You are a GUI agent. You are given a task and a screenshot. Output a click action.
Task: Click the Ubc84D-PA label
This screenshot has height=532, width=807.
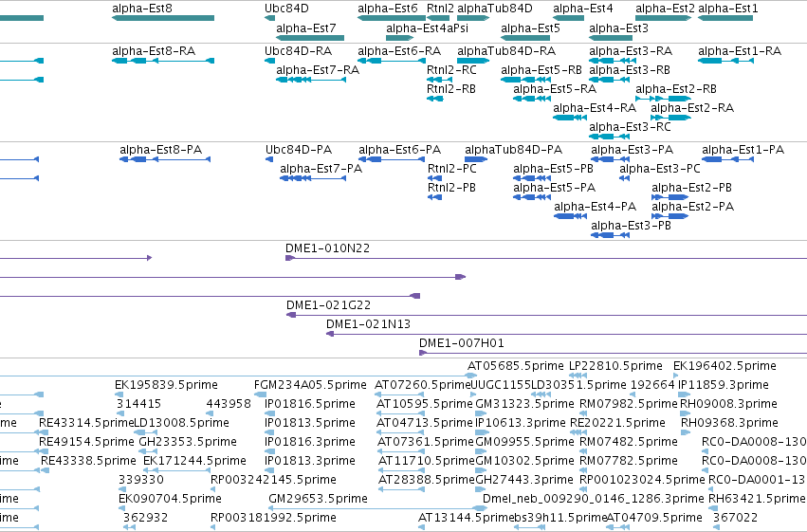[x=299, y=150]
